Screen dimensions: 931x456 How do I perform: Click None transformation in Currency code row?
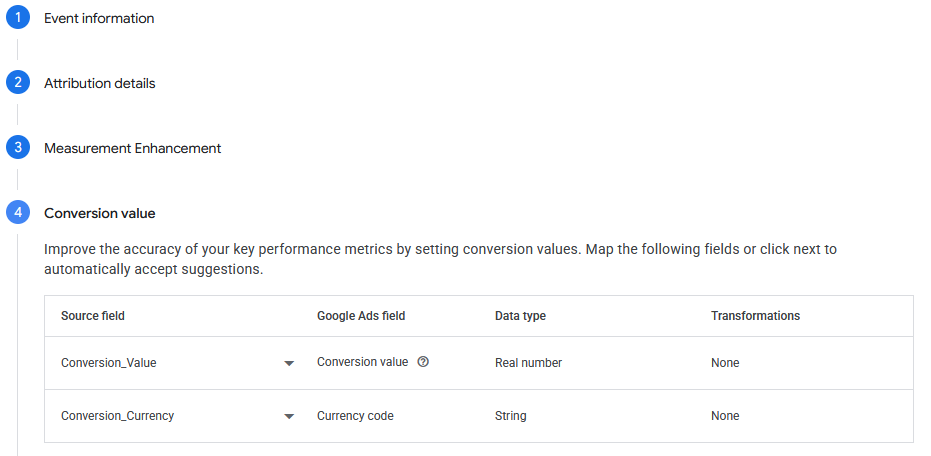(725, 416)
